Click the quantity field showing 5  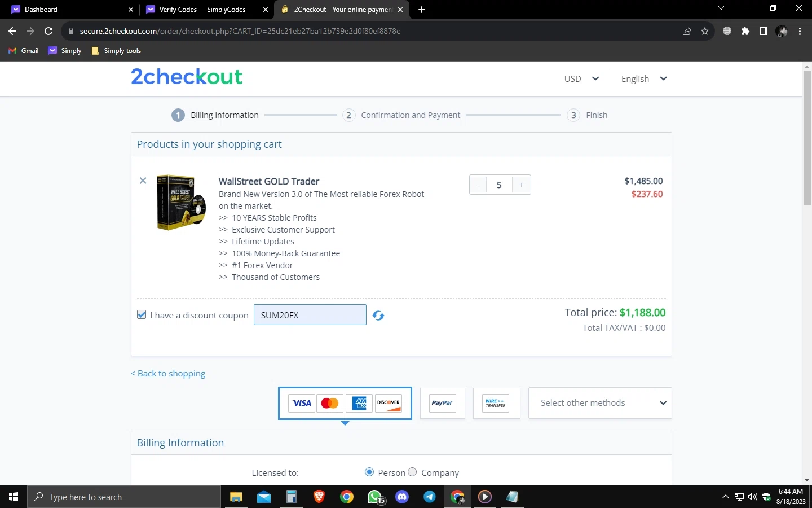(499, 185)
